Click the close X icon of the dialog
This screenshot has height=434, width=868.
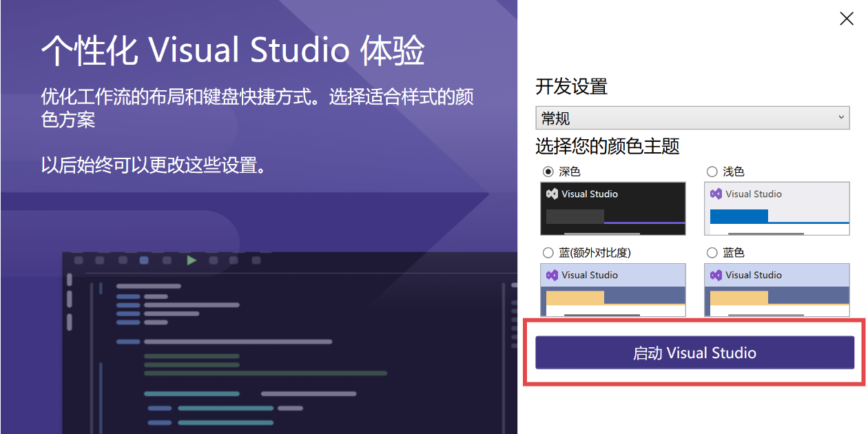pyautogui.click(x=847, y=19)
